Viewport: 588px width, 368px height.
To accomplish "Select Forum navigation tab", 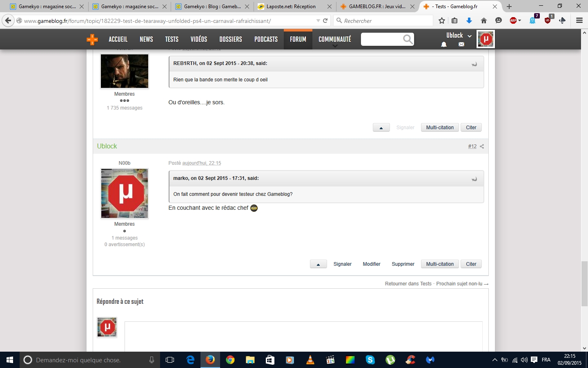I will (x=298, y=39).
